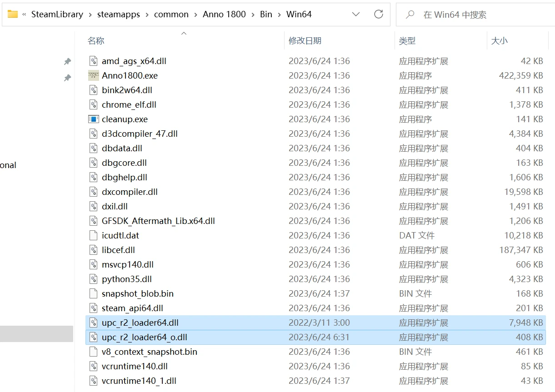Image resolution: width=555 pixels, height=392 pixels.
Task: Click the 422,359 KB size value
Action: 521,76
